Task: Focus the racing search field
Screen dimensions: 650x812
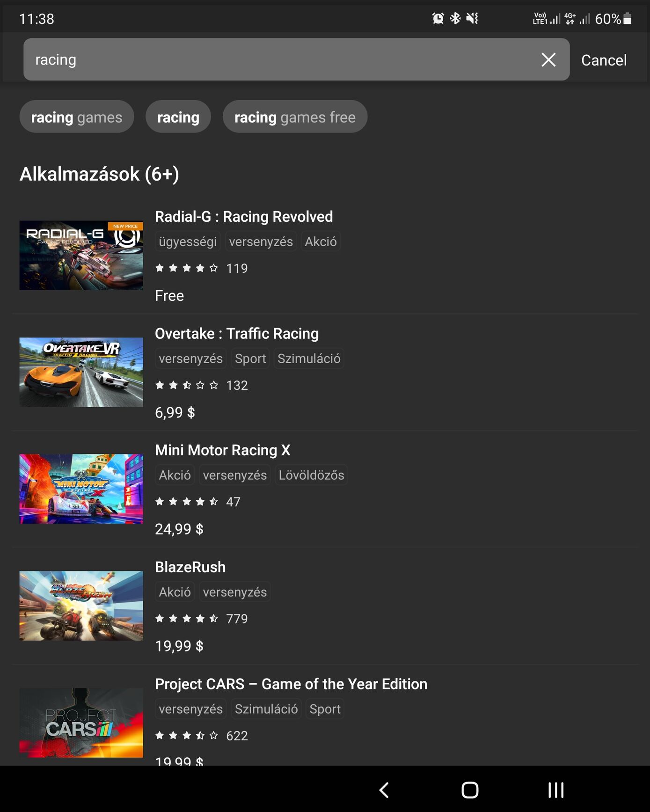Action: pyautogui.click(x=296, y=59)
